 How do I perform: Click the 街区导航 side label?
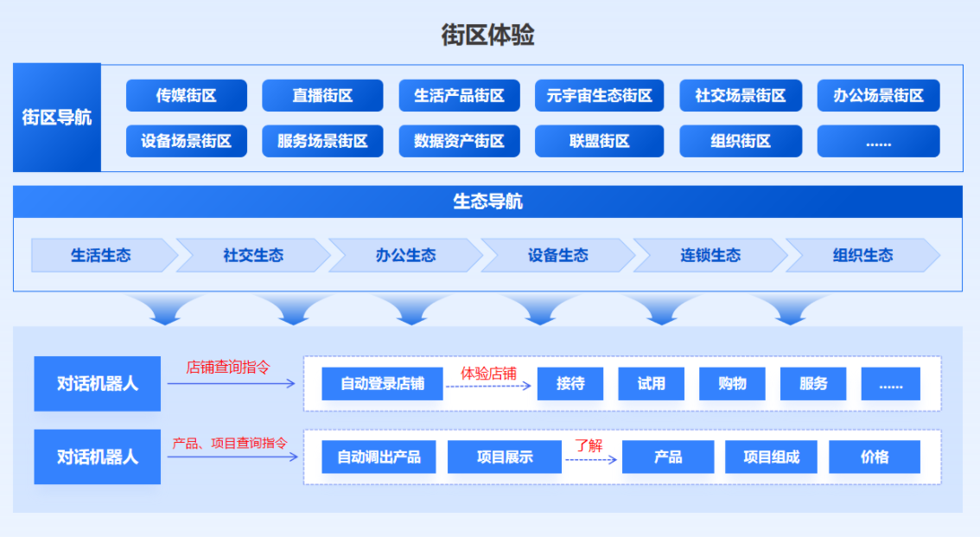point(57,118)
